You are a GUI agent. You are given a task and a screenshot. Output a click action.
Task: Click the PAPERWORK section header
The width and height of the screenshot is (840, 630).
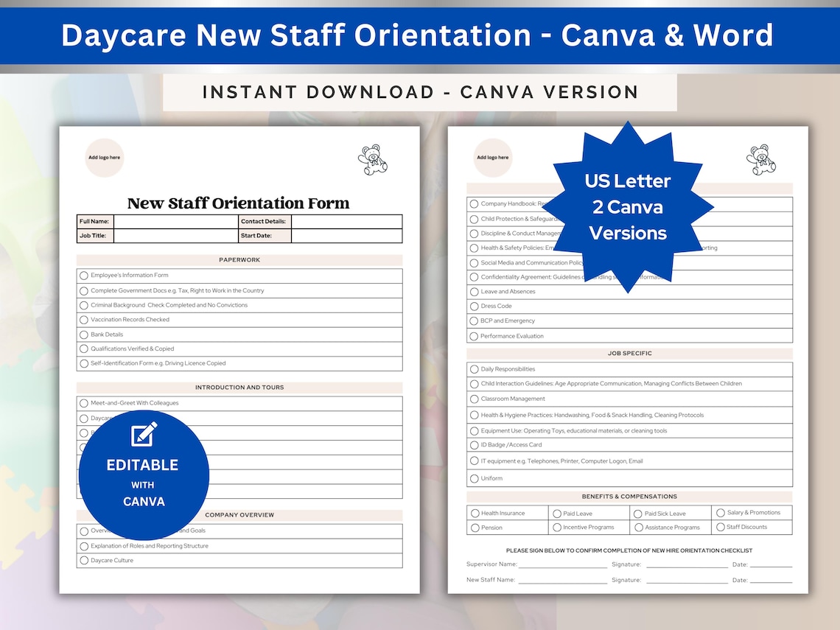pyautogui.click(x=239, y=259)
